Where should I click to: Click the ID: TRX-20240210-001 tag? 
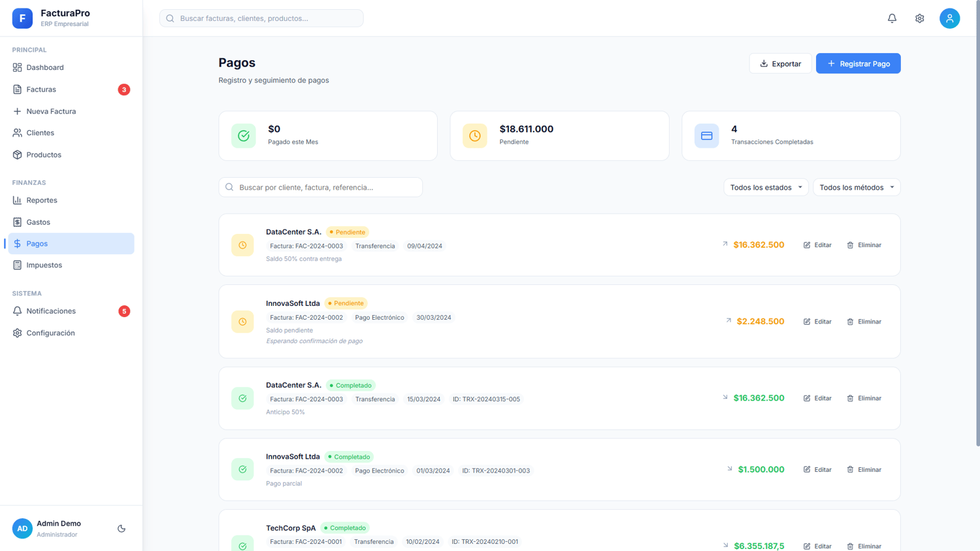coord(485,542)
